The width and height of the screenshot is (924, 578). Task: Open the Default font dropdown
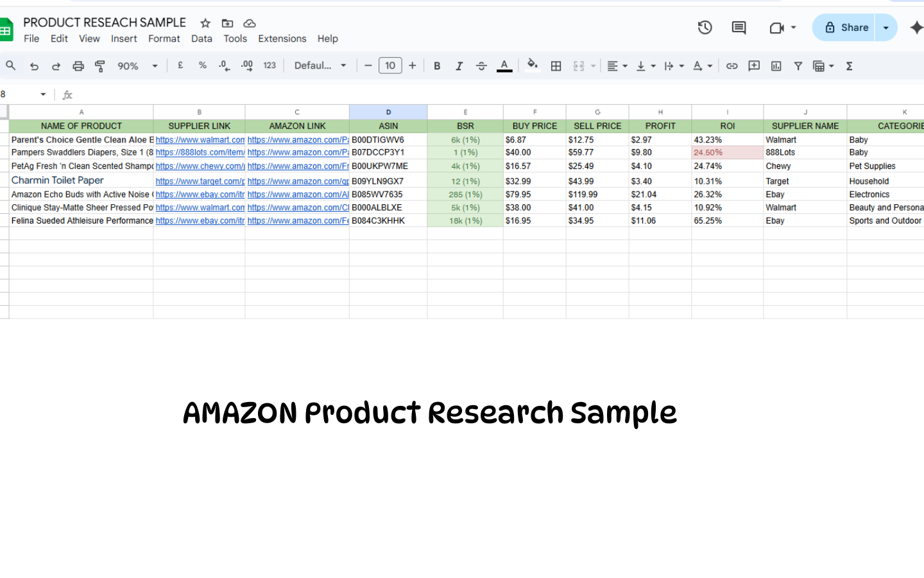(x=320, y=66)
